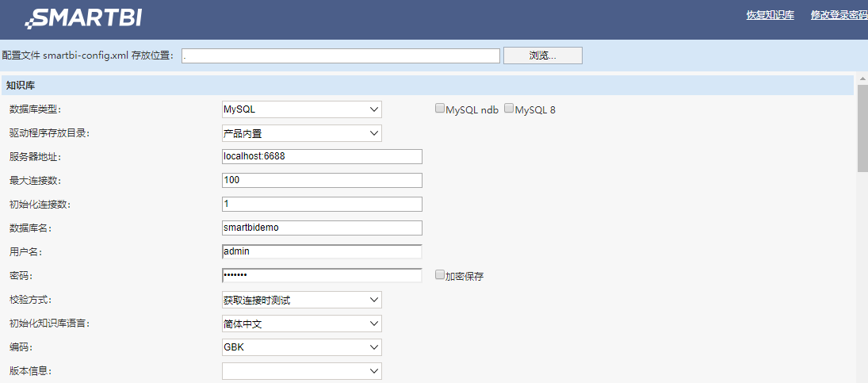This screenshot has width=868, height=383.
Task: Click the 初始化连接数 field showing 1
Action: click(x=322, y=205)
